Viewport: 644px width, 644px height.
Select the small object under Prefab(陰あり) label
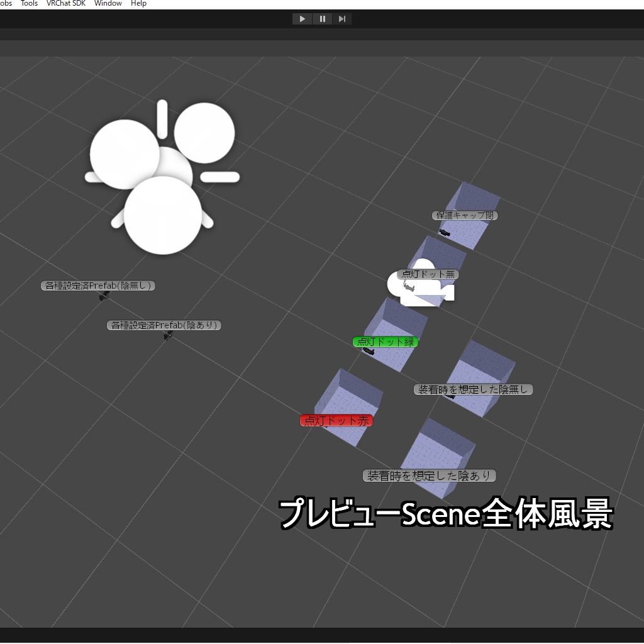(169, 336)
